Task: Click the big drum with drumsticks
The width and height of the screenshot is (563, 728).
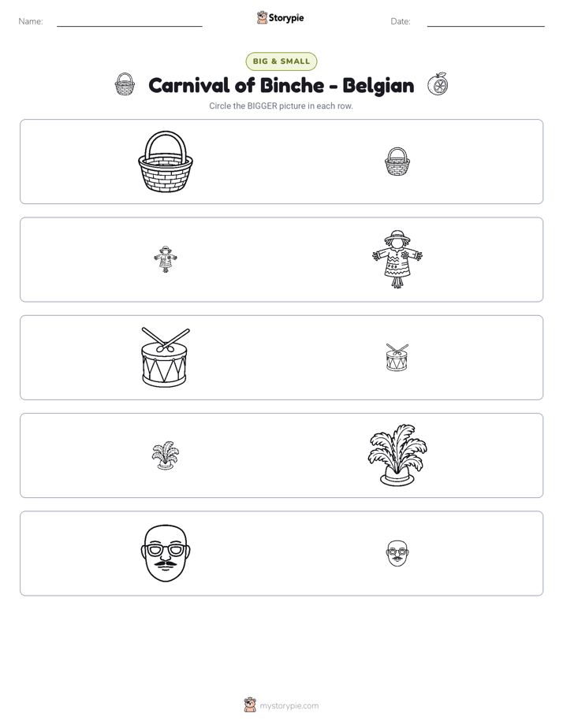Action: (x=166, y=357)
